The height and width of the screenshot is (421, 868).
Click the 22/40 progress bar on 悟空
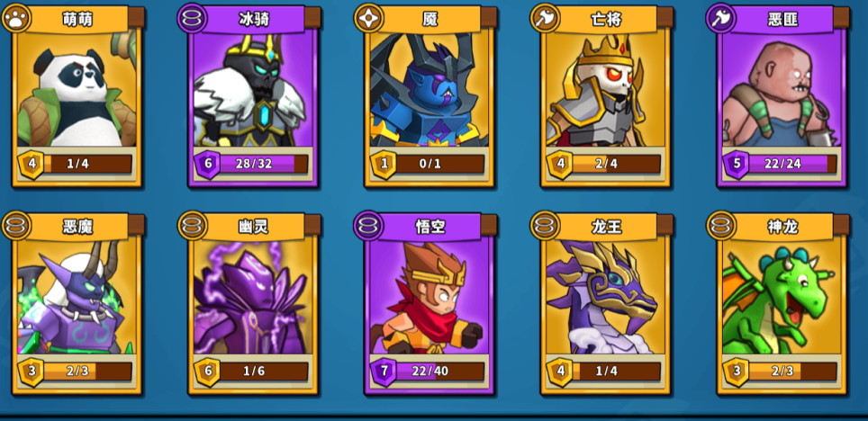tap(439, 372)
